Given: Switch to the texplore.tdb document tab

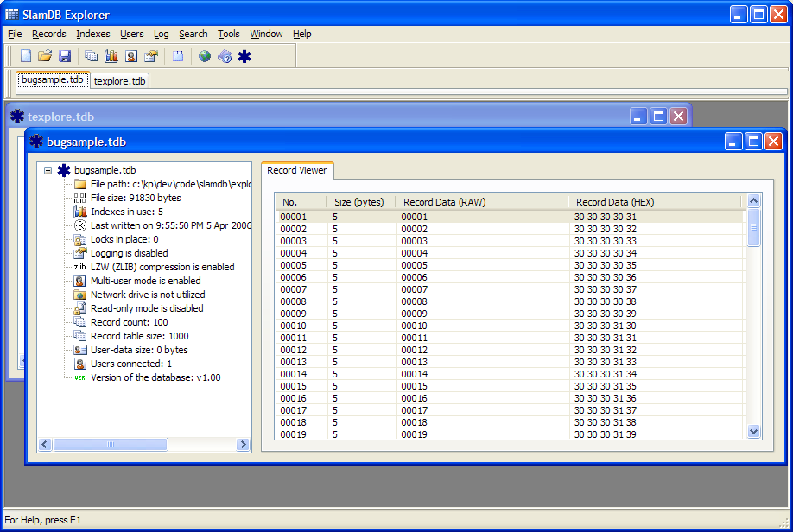Looking at the screenshot, I should 119,81.
